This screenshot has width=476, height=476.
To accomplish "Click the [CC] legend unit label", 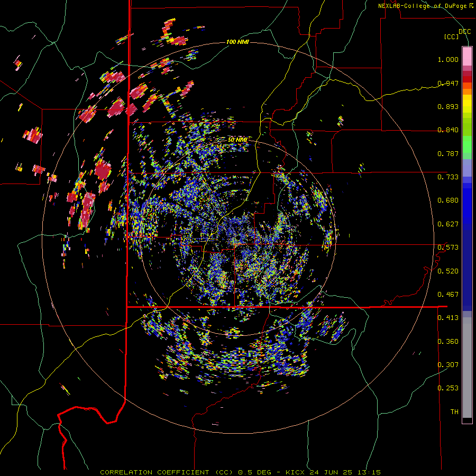I will (452, 36).
